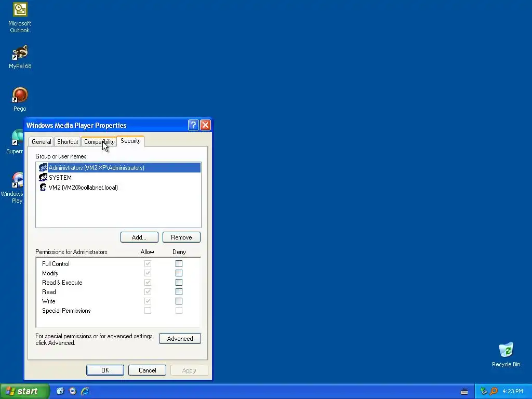Click Allow checkbox for Special Permissions
This screenshot has height=399, width=532.
coord(148,311)
